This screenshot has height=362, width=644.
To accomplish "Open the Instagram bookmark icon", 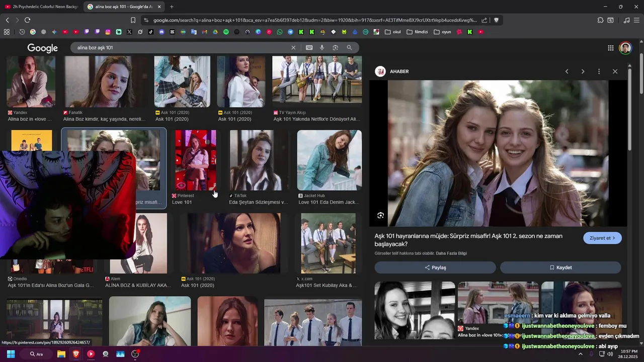I will tap(108, 32).
